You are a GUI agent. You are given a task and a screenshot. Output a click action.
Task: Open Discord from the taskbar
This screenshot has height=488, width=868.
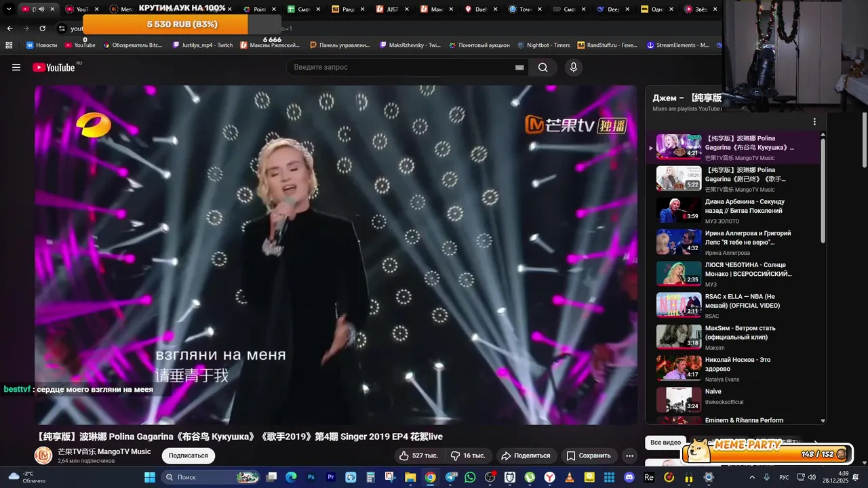[629, 477]
